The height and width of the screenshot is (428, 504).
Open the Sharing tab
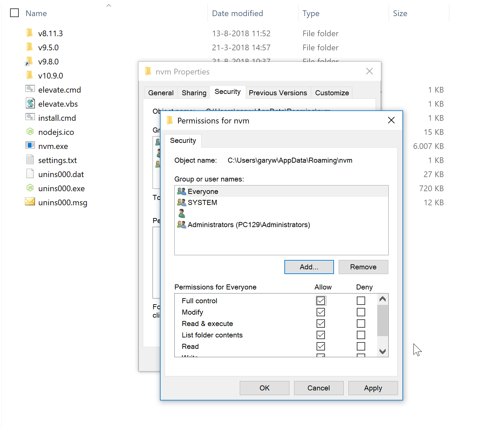194,93
